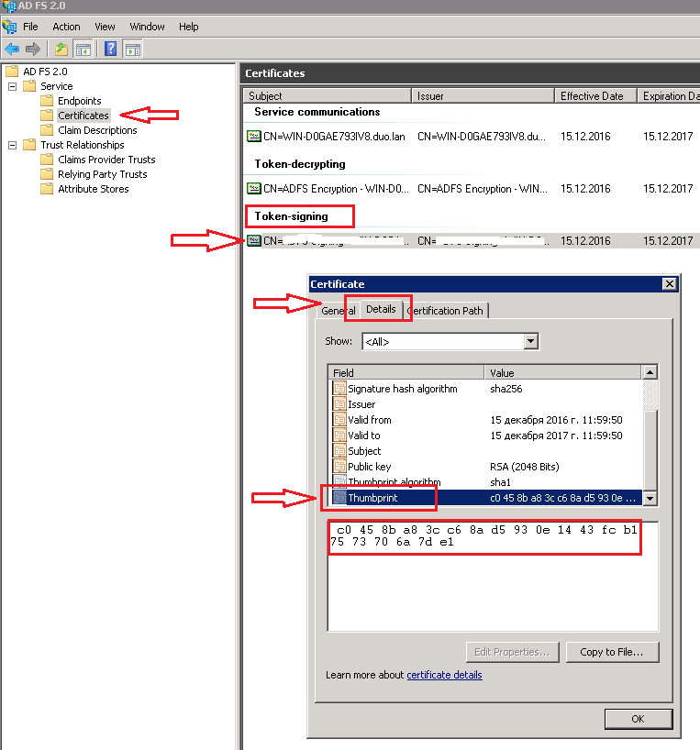Select Endpoints in the tree
The width and height of the screenshot is (700, 750).
tap(80, 101)
